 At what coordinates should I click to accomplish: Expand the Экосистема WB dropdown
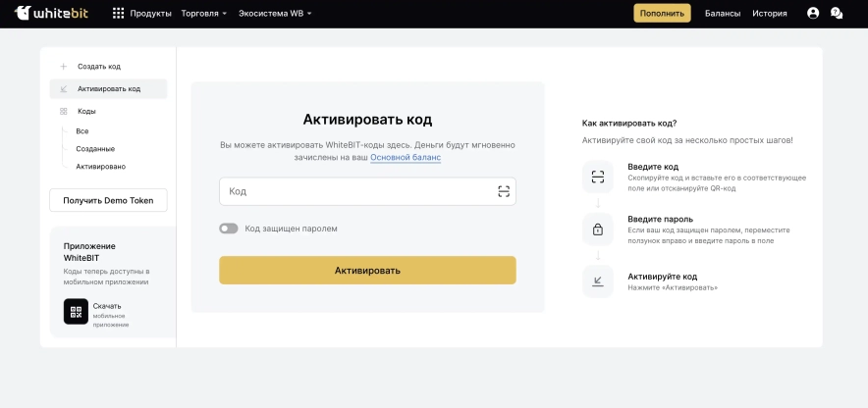click(275, 14)
